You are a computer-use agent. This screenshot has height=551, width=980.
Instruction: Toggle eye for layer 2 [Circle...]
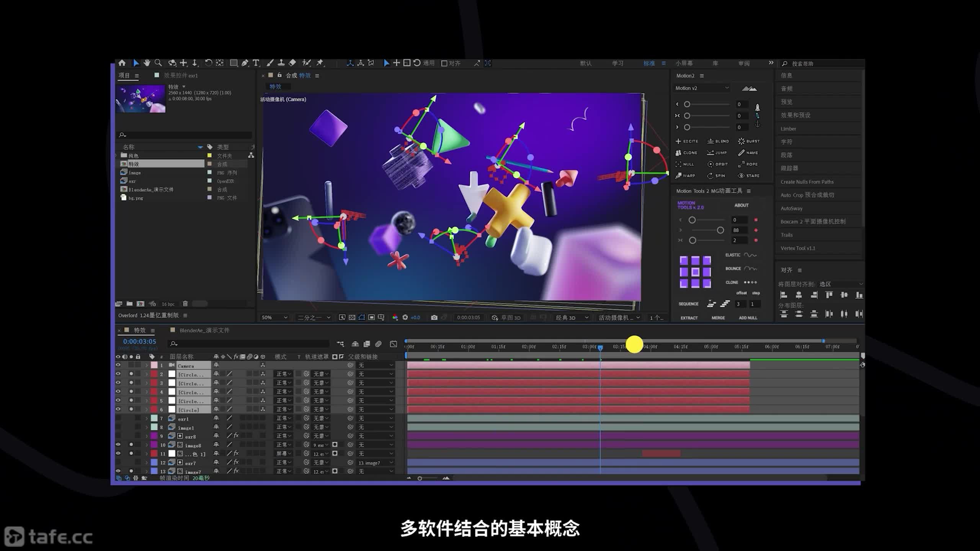coord(118,374)
